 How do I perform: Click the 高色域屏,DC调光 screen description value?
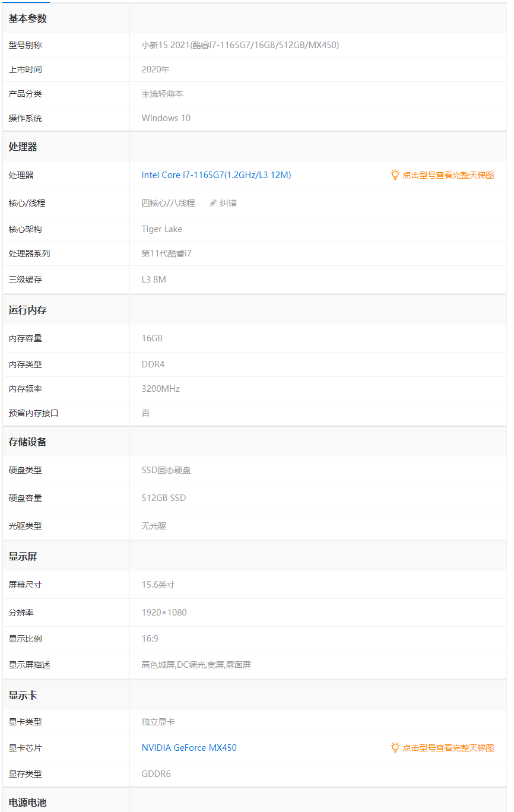click(x=196, y=665)
